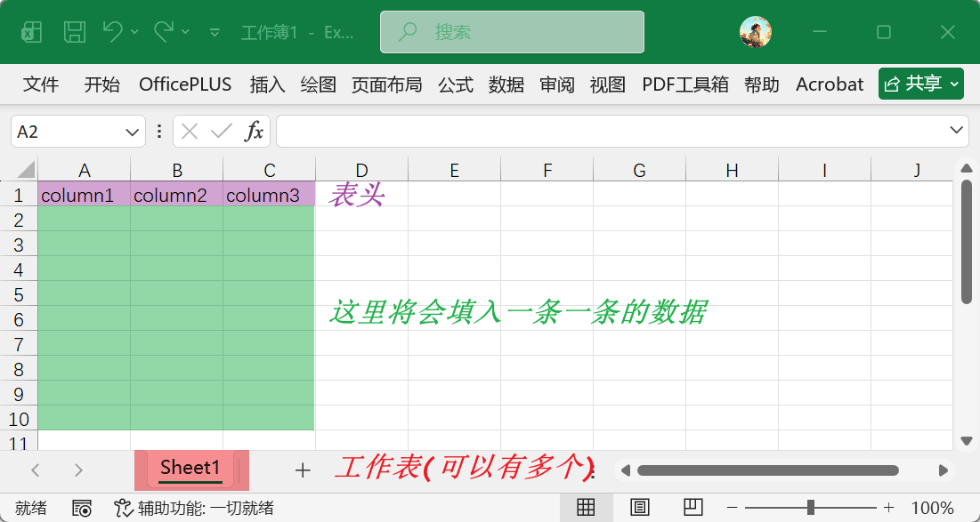Expand the formula bar chevron
Screen dimensions: 980x522
point(958,131)
